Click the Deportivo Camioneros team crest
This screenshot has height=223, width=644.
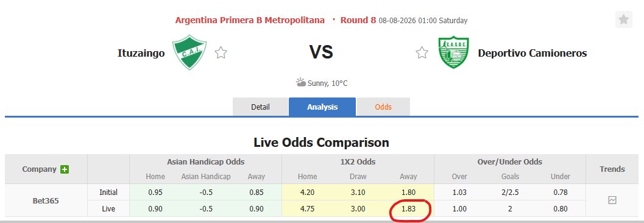pyautogui.click(x=453, y=52)
